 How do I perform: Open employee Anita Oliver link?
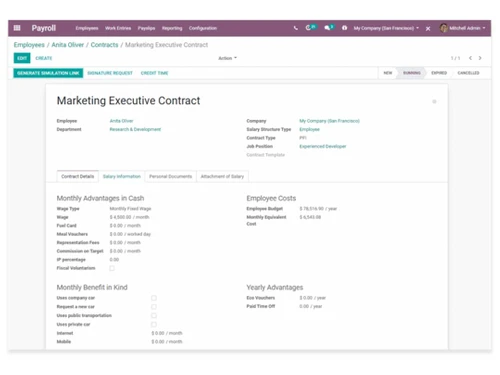click(x=121, y=121)
